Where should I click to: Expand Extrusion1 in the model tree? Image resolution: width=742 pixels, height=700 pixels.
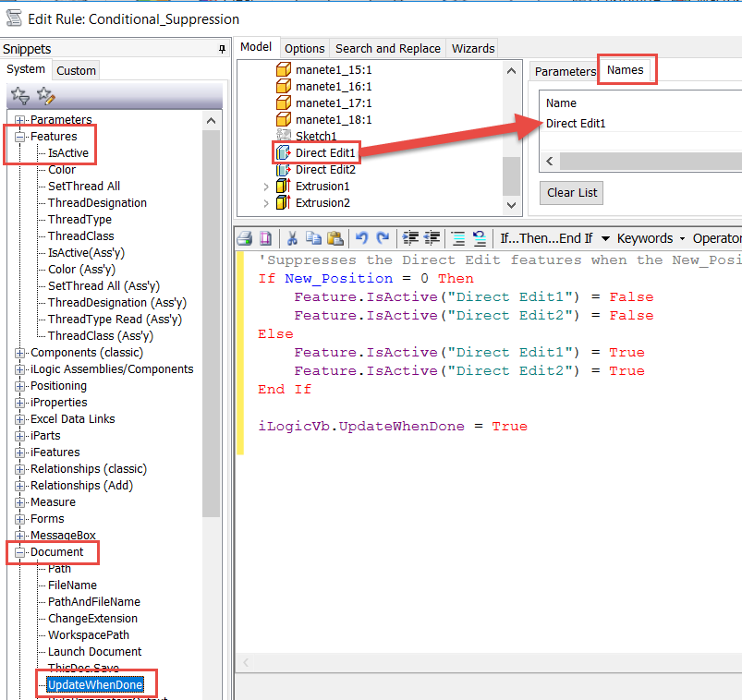coord(266,187)
